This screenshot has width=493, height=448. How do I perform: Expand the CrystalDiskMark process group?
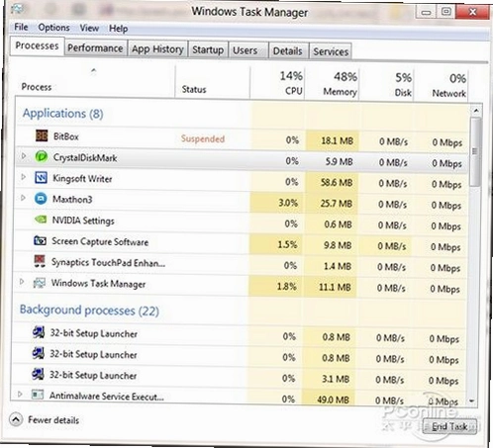(24, 155)
